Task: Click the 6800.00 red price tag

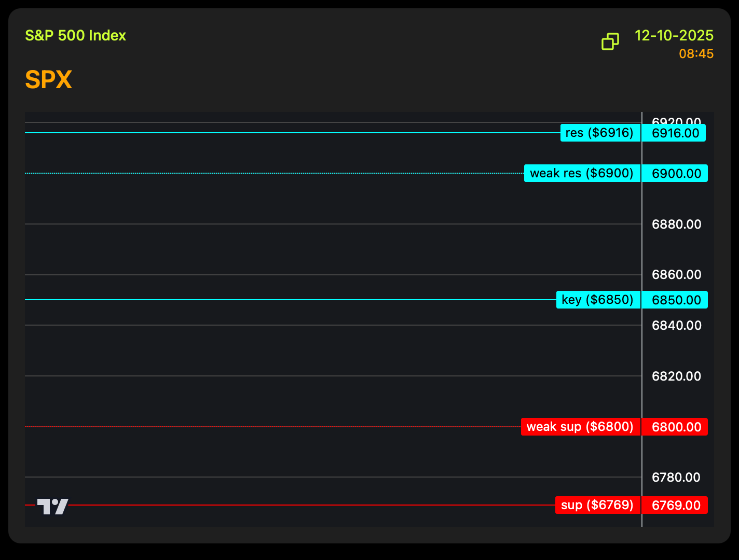Action: coord(676,427)
